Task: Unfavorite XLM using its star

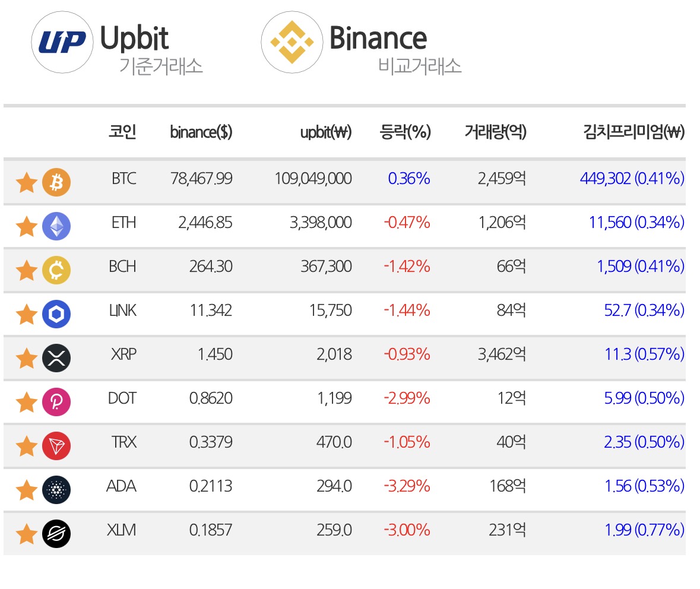Action: coord(26,534)
